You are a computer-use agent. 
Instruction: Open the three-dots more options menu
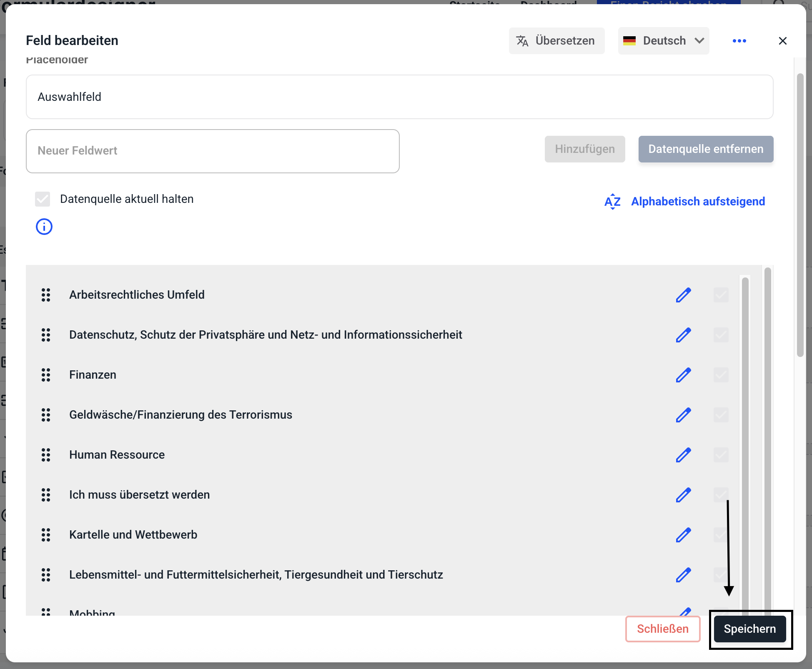click(x=739, y=41)
